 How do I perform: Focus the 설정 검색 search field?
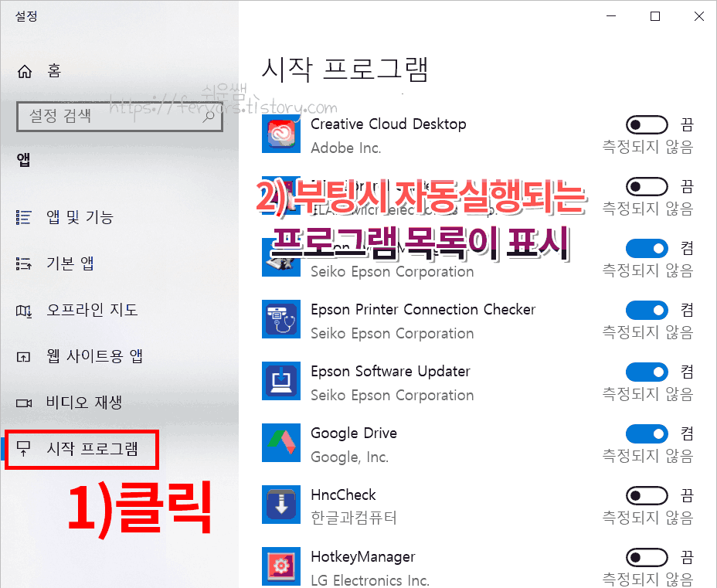[120, 117]
